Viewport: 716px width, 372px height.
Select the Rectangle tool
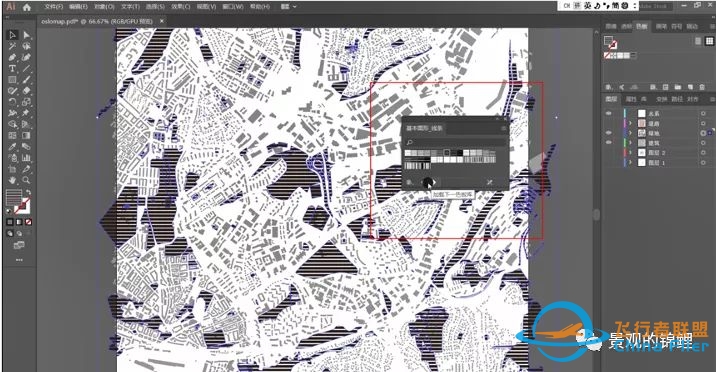12,80
